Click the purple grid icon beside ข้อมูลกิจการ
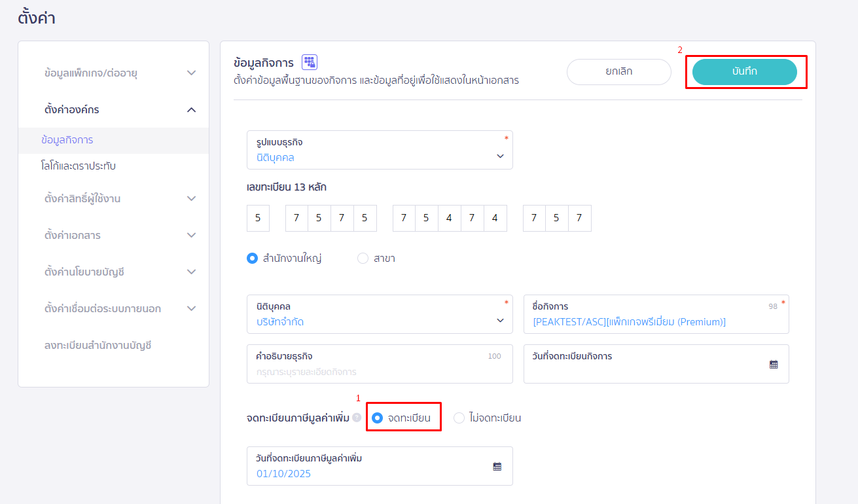Screen dimensions: 858x504 [309, 62]
